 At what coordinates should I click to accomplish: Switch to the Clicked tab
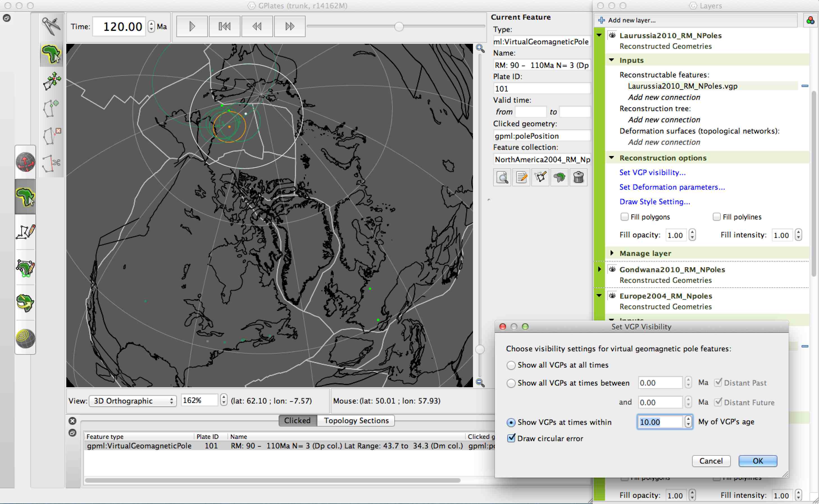pyautogui.click(x=297, y=421)
